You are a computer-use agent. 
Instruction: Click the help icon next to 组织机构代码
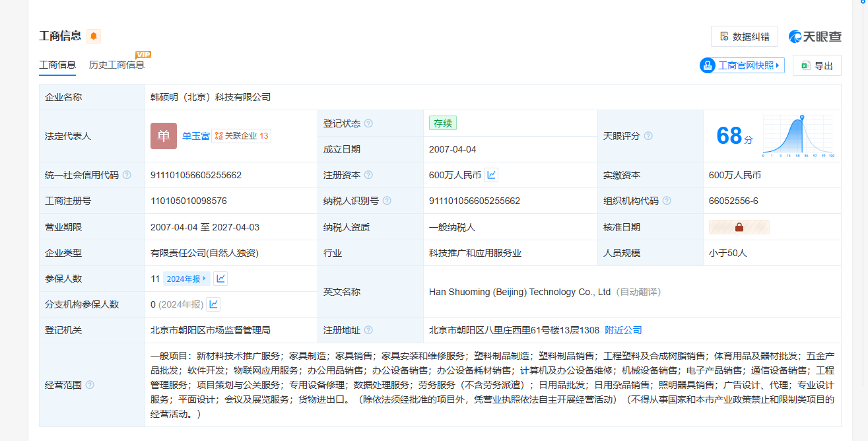pyautogui.click(x=667, y=201)
